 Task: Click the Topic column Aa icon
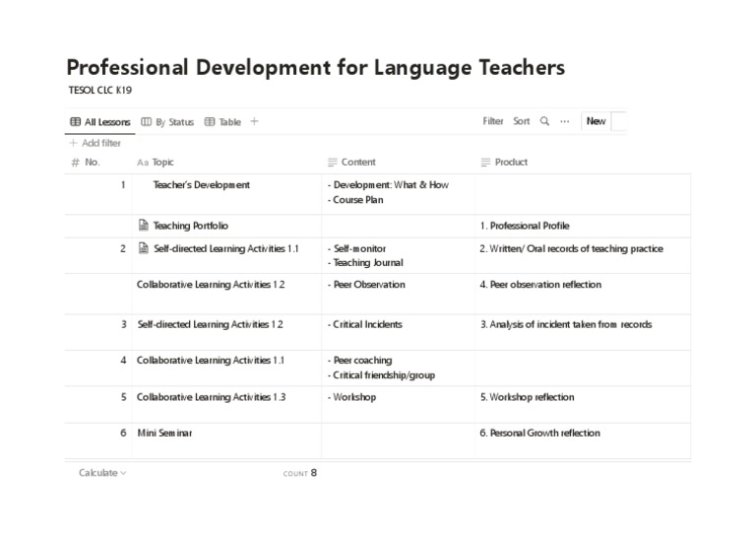click(143, 163)
